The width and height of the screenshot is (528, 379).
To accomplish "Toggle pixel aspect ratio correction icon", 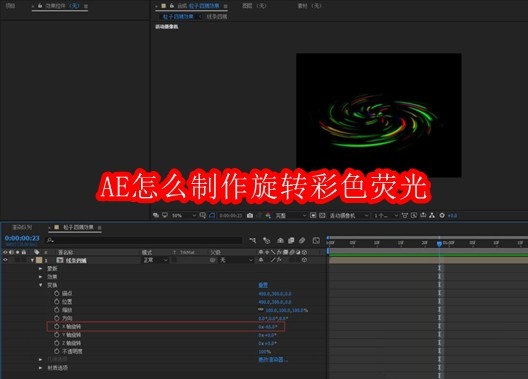I will pos(405,215).
